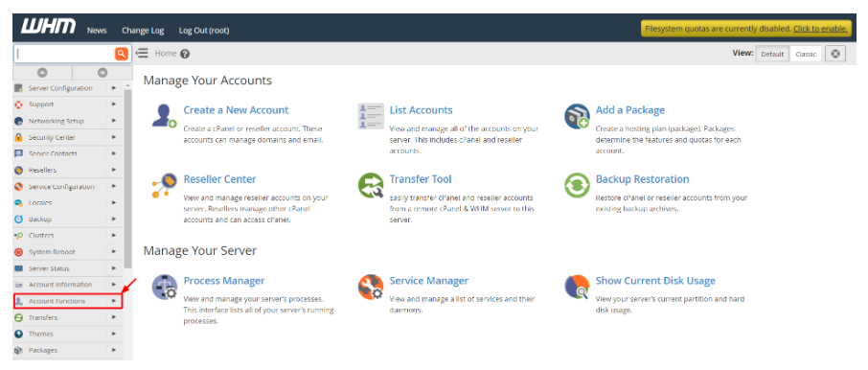The image size is (868, 370).
Task: Click the Locales sidebar icon
Action: click(18, 202)
